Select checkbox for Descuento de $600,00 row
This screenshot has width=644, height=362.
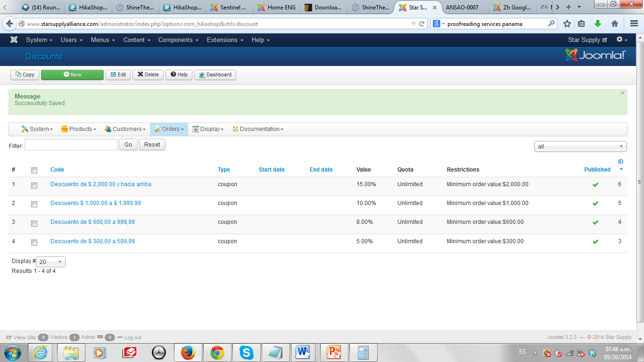coord(34,223)
